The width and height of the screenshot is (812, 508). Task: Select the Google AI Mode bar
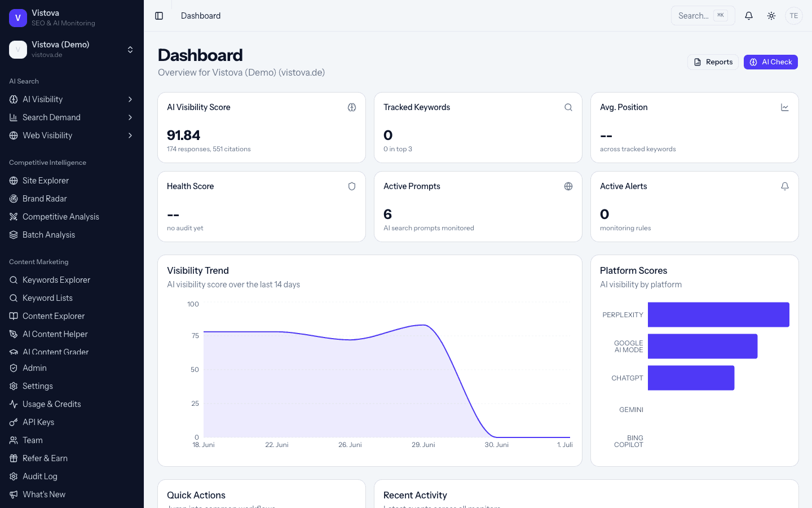pos(703,347)
